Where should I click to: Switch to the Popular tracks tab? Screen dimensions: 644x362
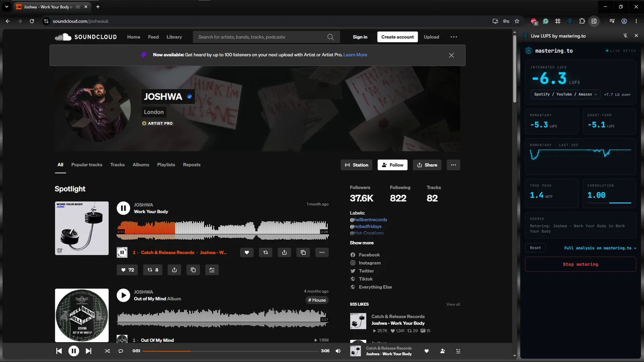pyautogui.click(x=87, y=165)
